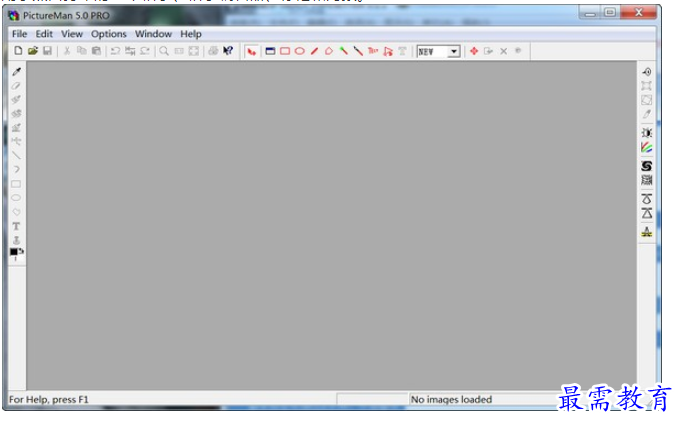
Task: Select the curve tool in left toolbox
Action: point(16,169)
